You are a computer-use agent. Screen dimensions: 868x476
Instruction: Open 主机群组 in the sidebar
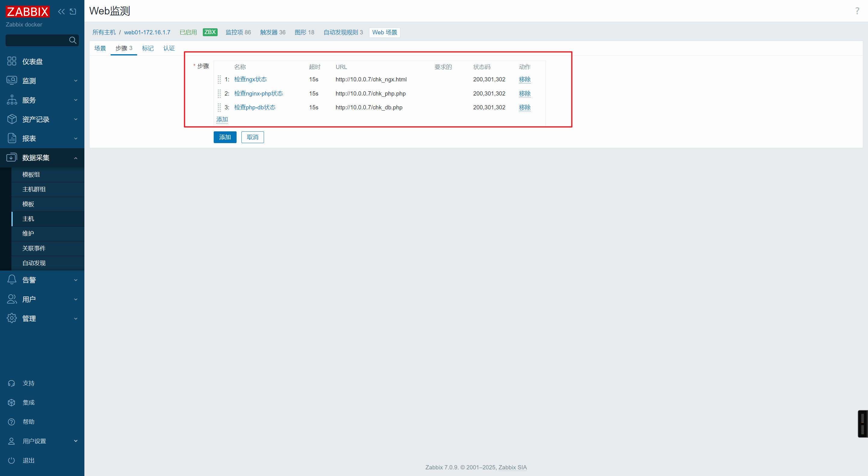[48, 189]
